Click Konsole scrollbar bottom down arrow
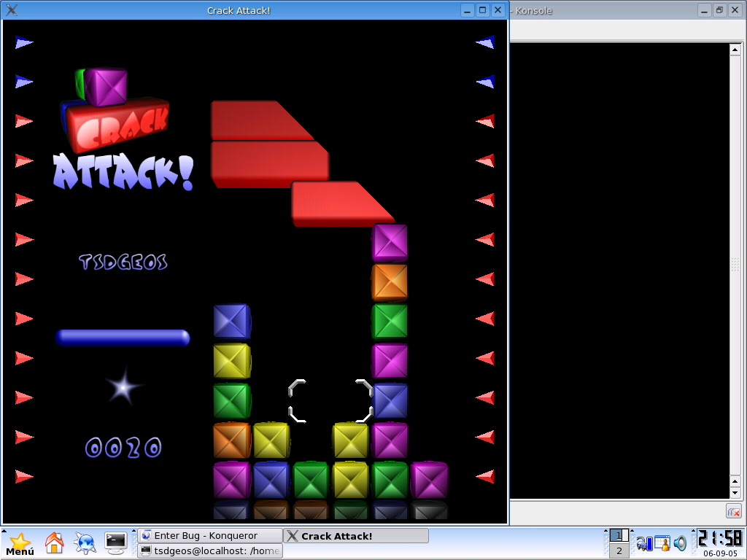This screenshot has height=560, width=747. (735, 493)
